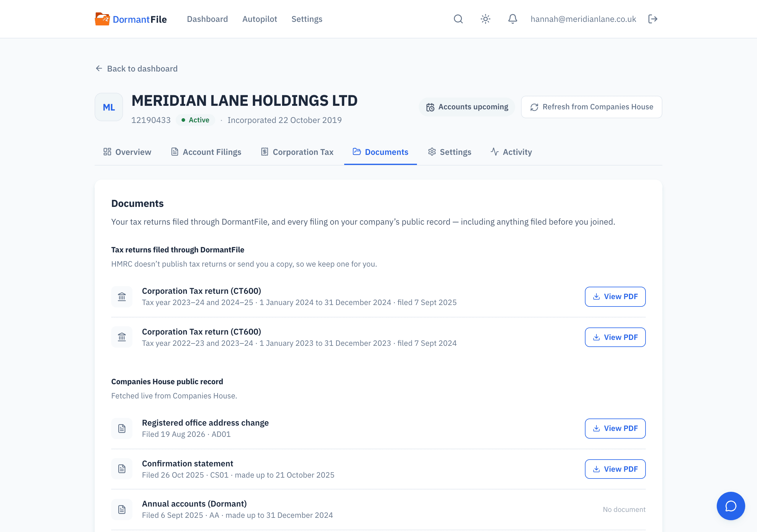Switch to the Overview tab
The width and height of the screenshot is (757, 532).
[x=127, y=152]
